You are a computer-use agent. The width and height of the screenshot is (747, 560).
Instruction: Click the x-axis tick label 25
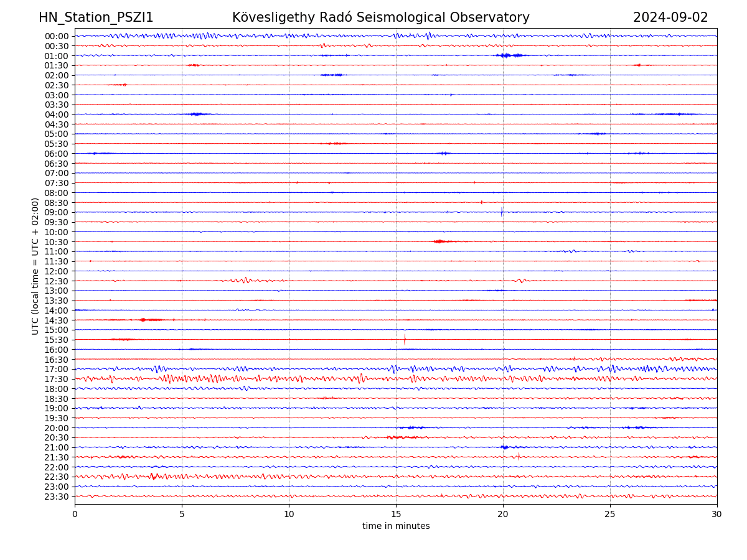610,514
